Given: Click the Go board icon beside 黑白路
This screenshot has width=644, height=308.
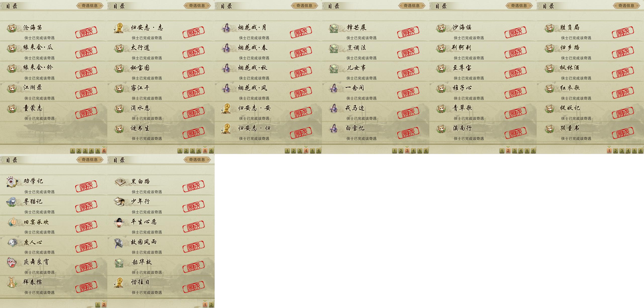Looking at the screenshot, I should pyautogui.click(x=119, y=182).
